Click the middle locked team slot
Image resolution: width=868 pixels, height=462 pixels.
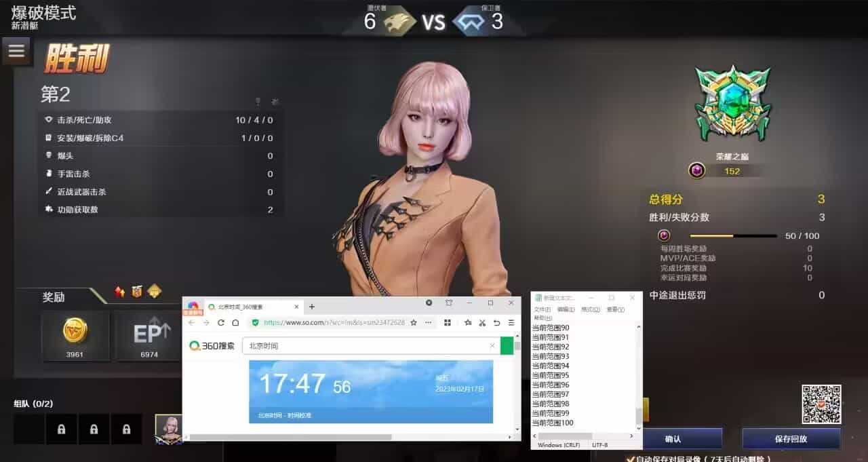click(94, 429)
